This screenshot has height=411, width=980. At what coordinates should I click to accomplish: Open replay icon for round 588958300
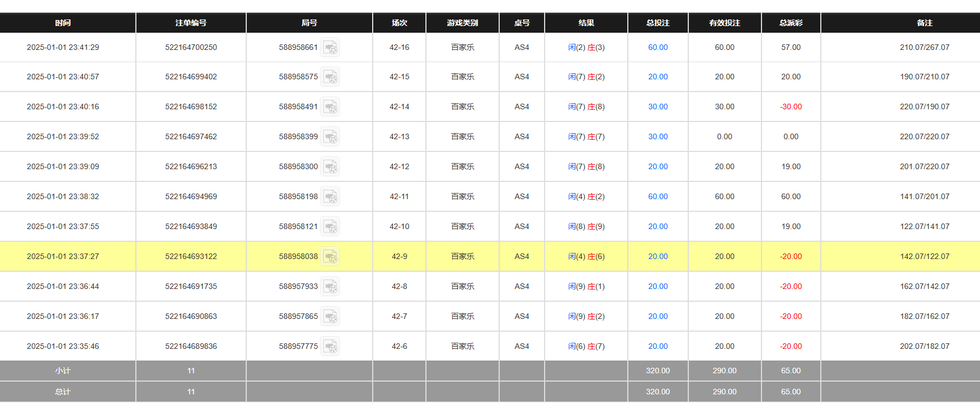tap(330, 167)
